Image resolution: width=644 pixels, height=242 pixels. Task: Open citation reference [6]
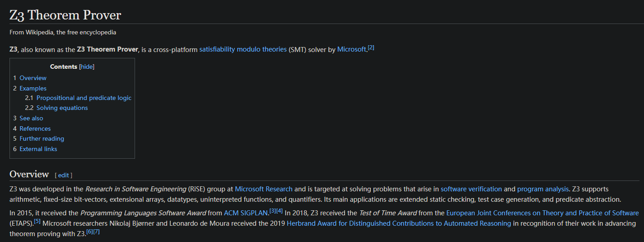[x=89, y=231]
